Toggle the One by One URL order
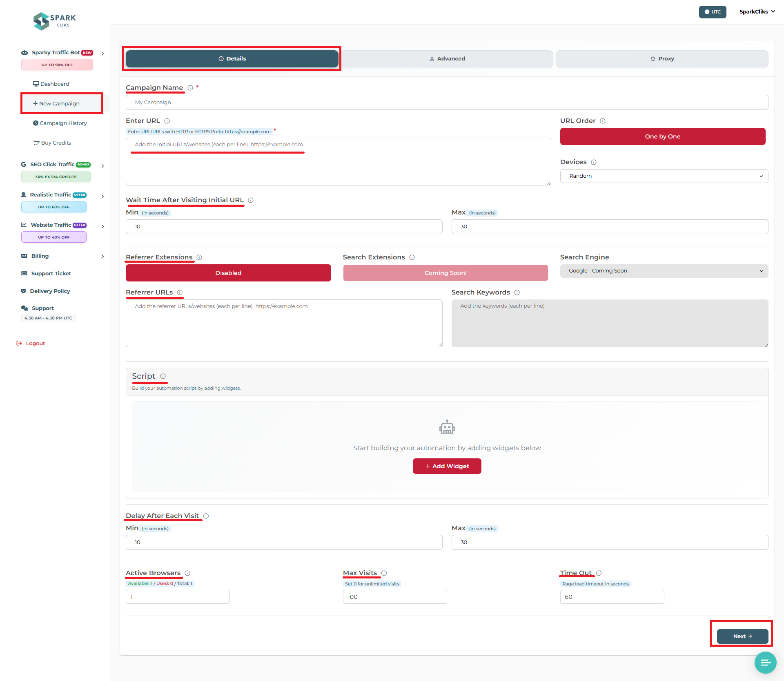Viewport: 784px width, 681px height. [662, 136]
